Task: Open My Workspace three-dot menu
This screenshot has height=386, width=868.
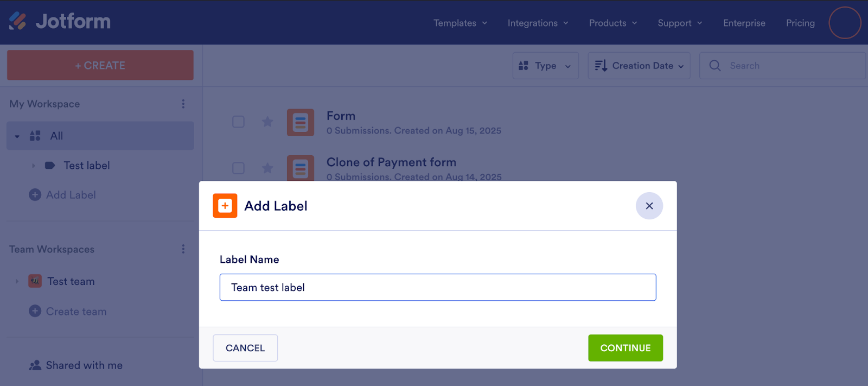Action: (183, 104)
